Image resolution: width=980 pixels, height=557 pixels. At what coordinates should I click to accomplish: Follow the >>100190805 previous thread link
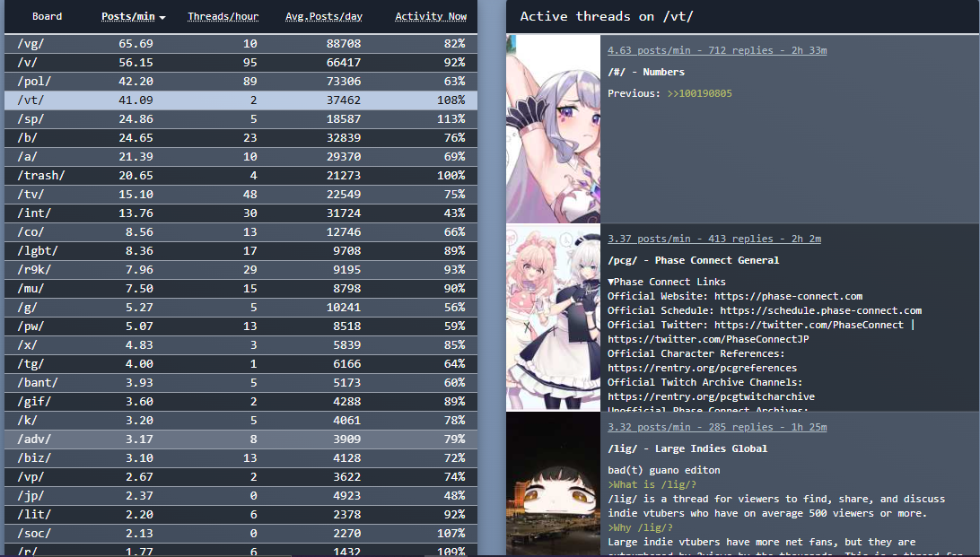click(699, 93)
